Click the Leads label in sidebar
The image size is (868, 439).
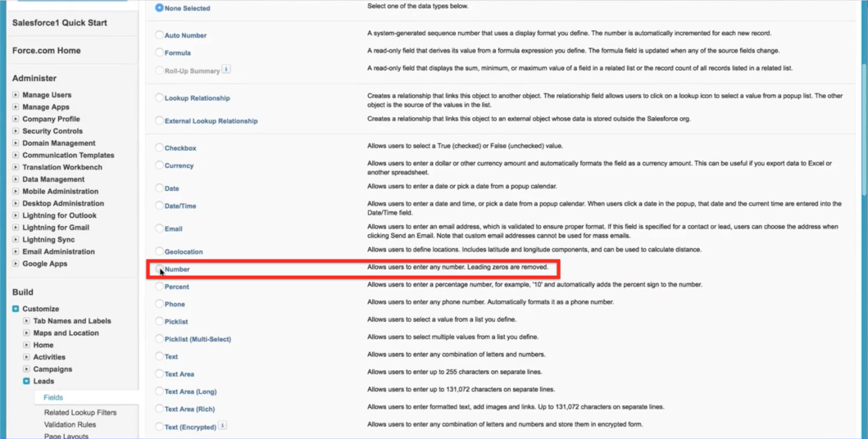[43, 381]
